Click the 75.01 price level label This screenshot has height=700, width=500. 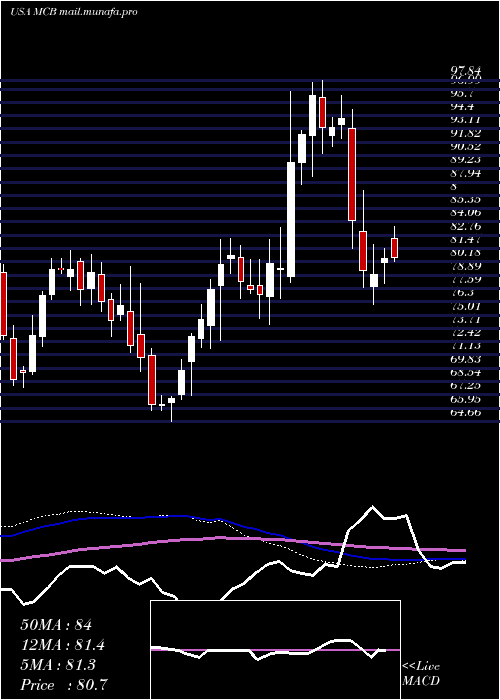pyautogui.click(x=466, y=306)
